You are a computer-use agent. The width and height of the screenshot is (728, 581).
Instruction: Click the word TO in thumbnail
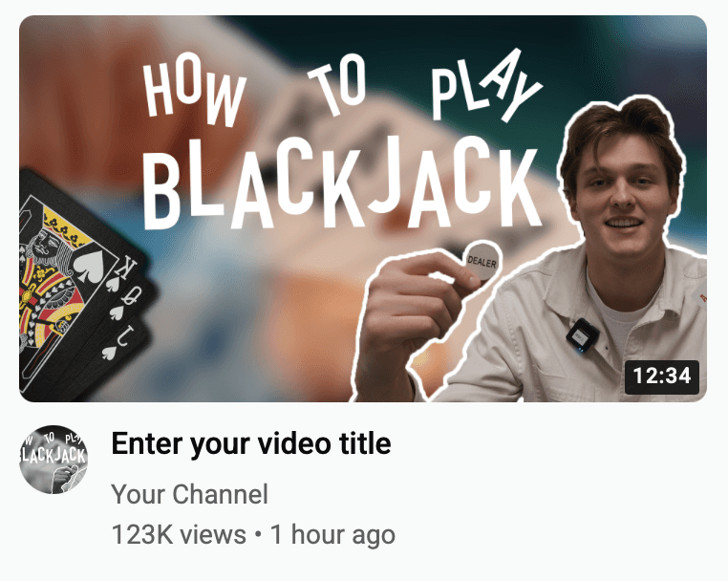click(337, 84)
